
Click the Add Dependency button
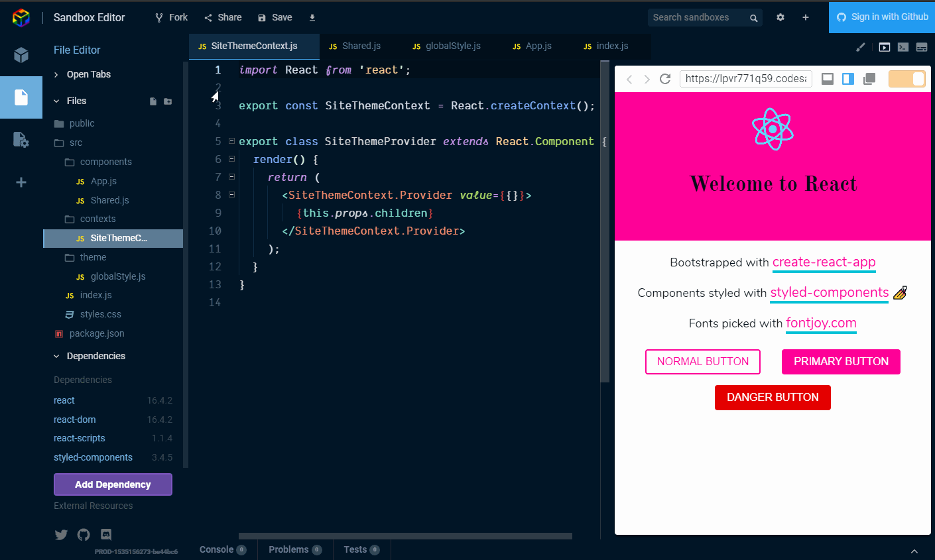pos(113,484)
